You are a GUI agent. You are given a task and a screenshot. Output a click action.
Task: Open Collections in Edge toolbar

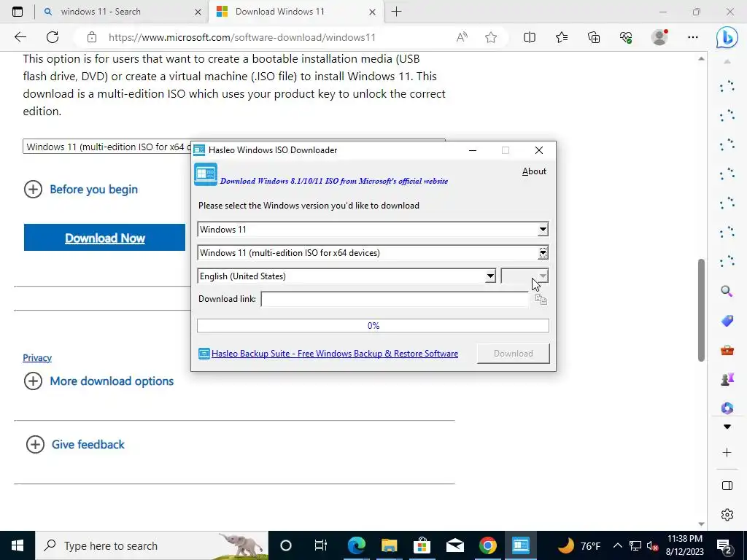(x=594, y=37)
